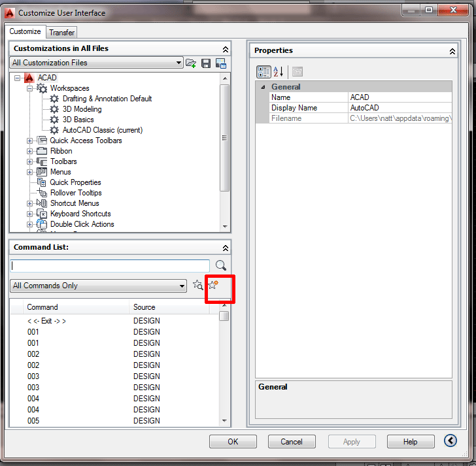Expand the Quick Access Toolbars node
Screen dimensions: 476x466
pyautogui.click(x=29, y=141)
